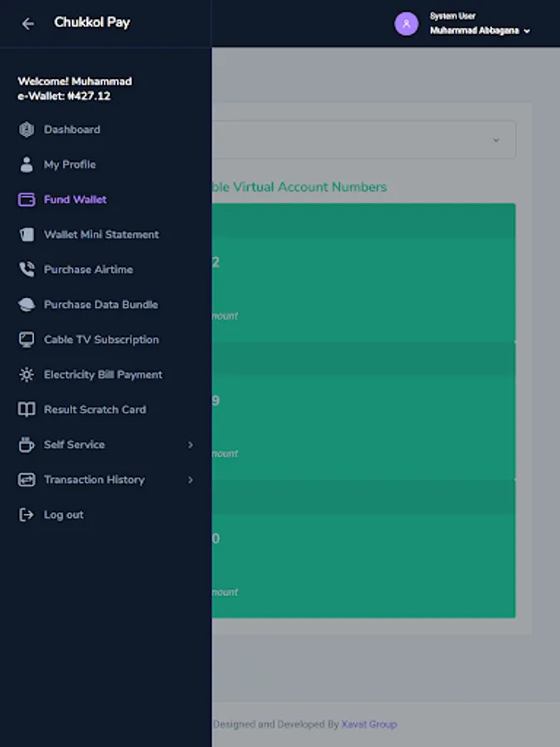Click the dropdown arrow next to Muhammad Abbagana
The width and height of the screenshot is (560, 747).
pos(527,31)
